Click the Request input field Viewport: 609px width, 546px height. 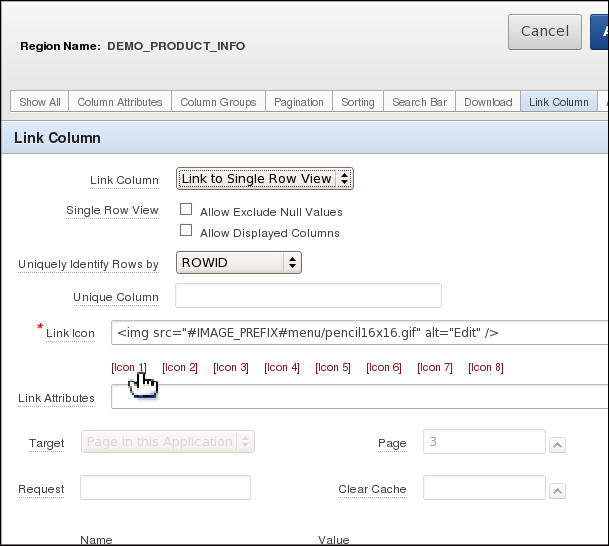click(x=165, y=488)
